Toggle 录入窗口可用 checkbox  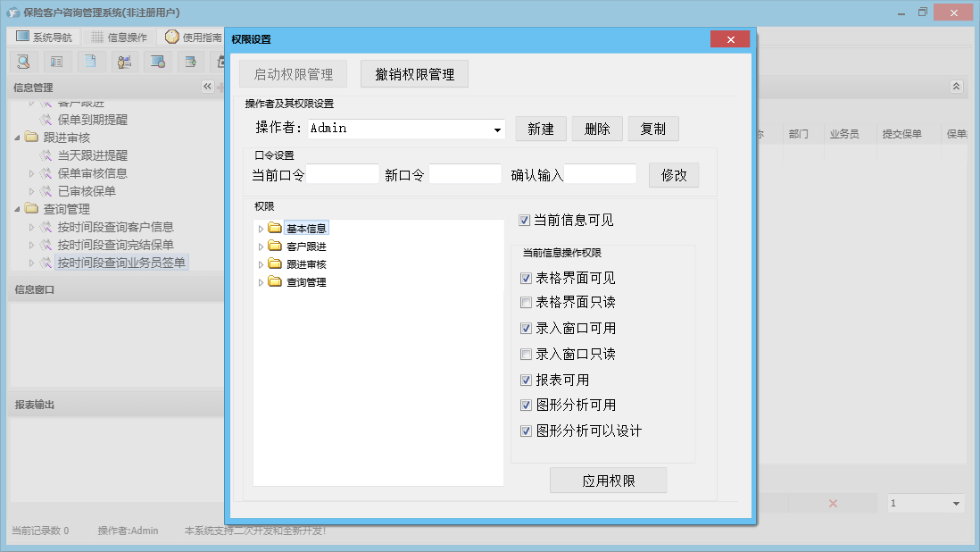point(526,328)
